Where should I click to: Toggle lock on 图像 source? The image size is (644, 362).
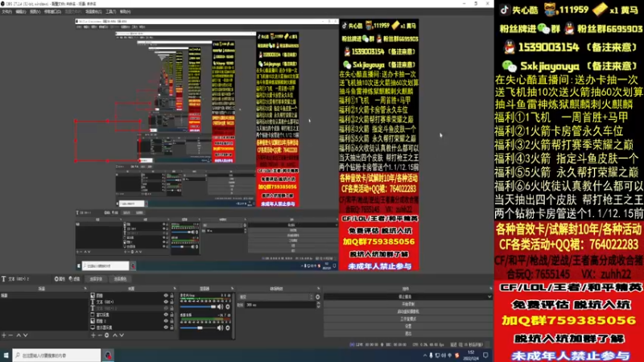pos(171,295)
